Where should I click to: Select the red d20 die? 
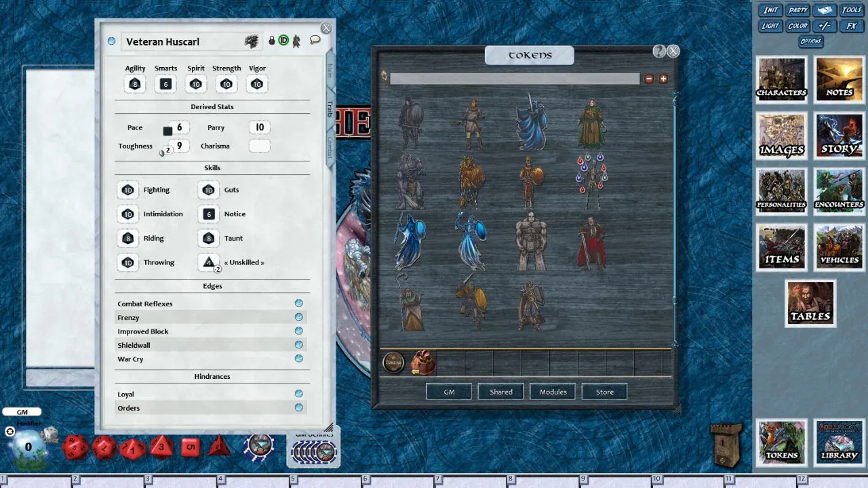pyautogui.click(x=75, y=447)
